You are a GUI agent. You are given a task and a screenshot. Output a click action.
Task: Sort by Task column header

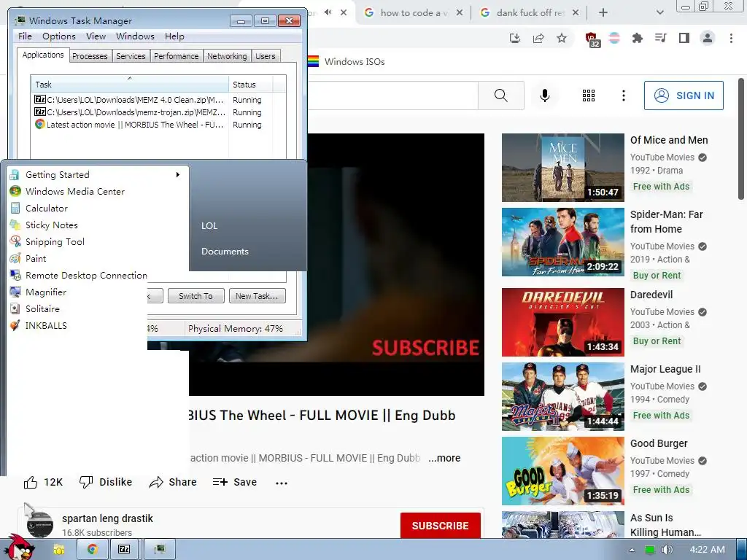click(x=130, y=85)
